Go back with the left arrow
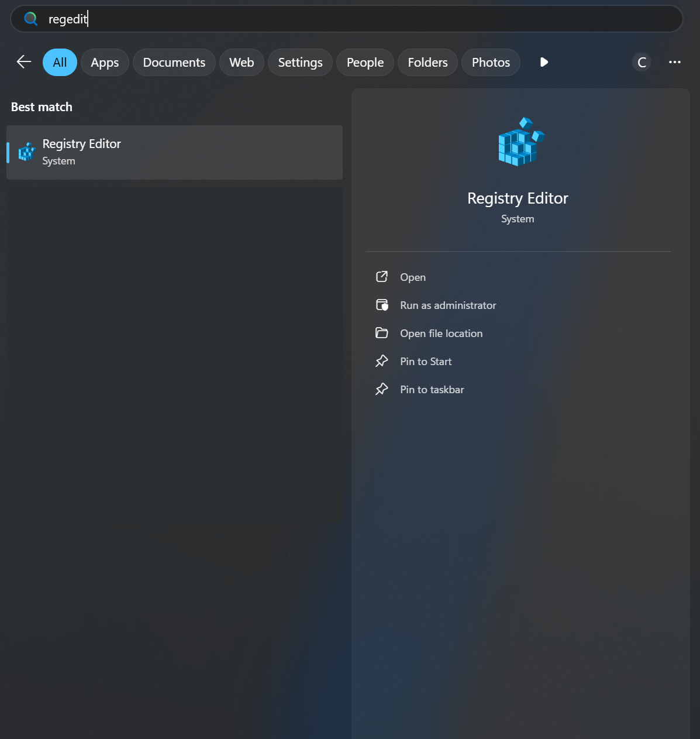This screenshot has height=739, width=700. [x=24, y=62]
